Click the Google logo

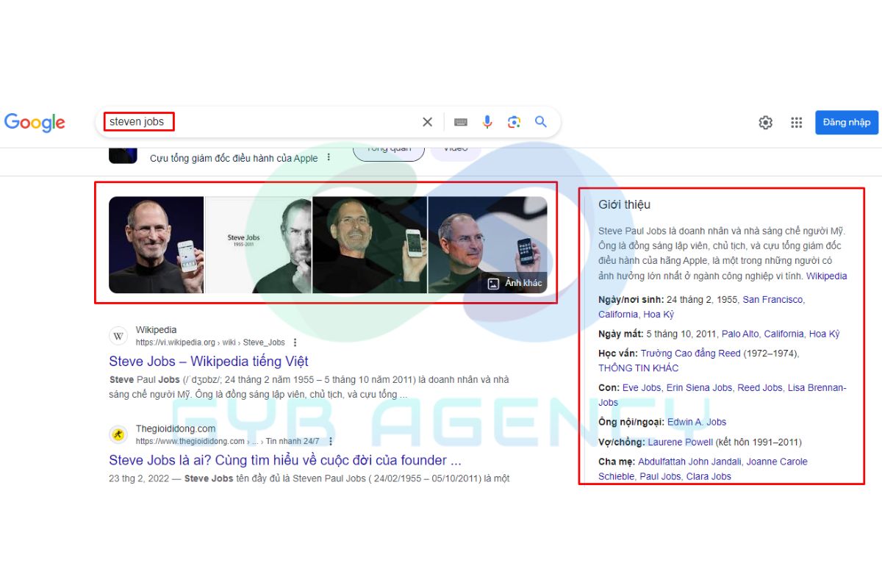click(x=35, y=123)
